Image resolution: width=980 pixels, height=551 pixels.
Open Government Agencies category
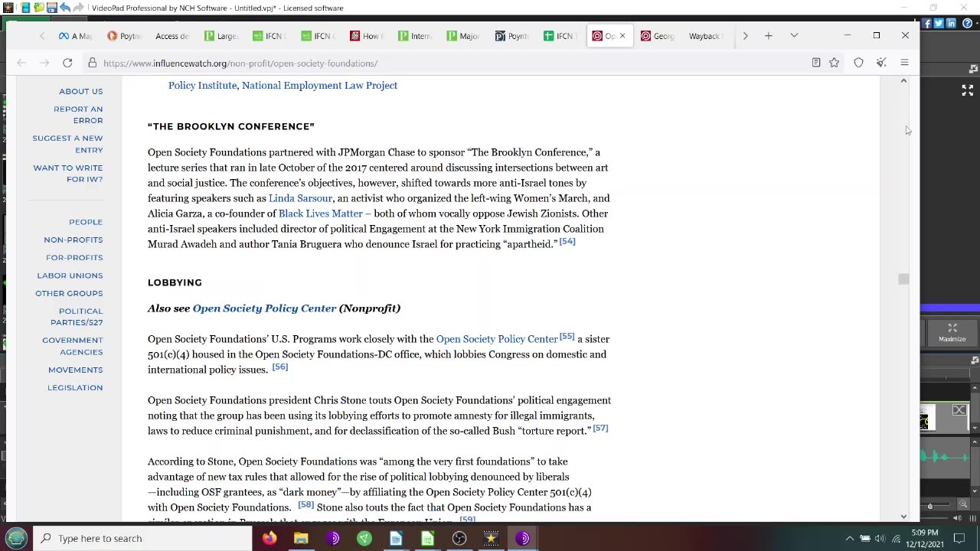[x=72, y=346]
